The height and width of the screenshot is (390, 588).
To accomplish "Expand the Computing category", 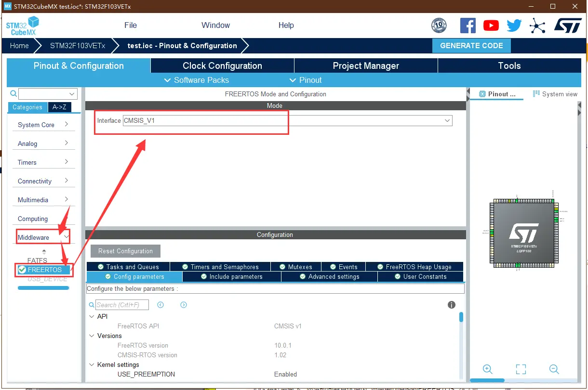I will click(43, 219).
